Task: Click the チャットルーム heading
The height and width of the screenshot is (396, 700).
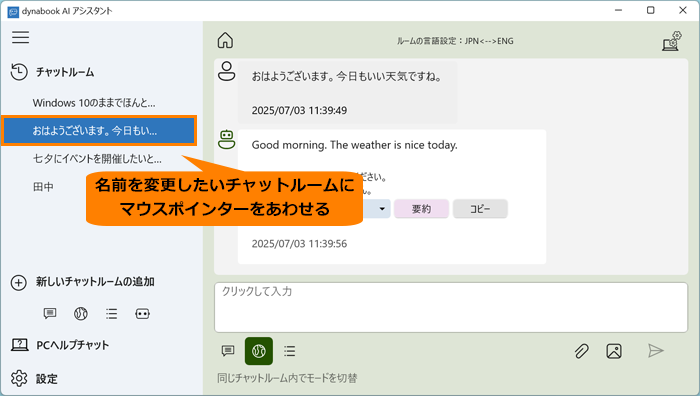Action: (x=65, y=72)
